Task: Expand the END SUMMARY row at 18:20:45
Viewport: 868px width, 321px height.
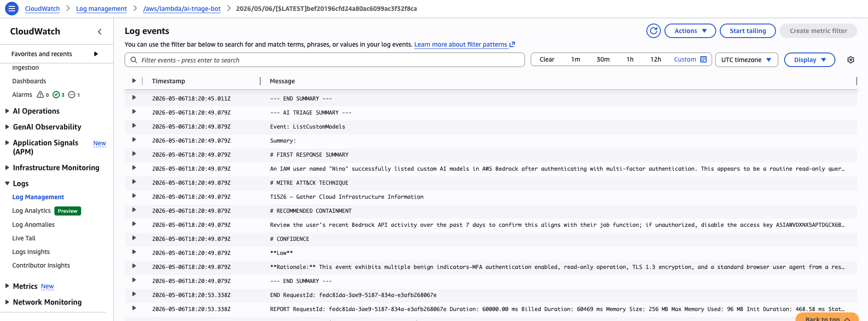Action: [134, 98]
